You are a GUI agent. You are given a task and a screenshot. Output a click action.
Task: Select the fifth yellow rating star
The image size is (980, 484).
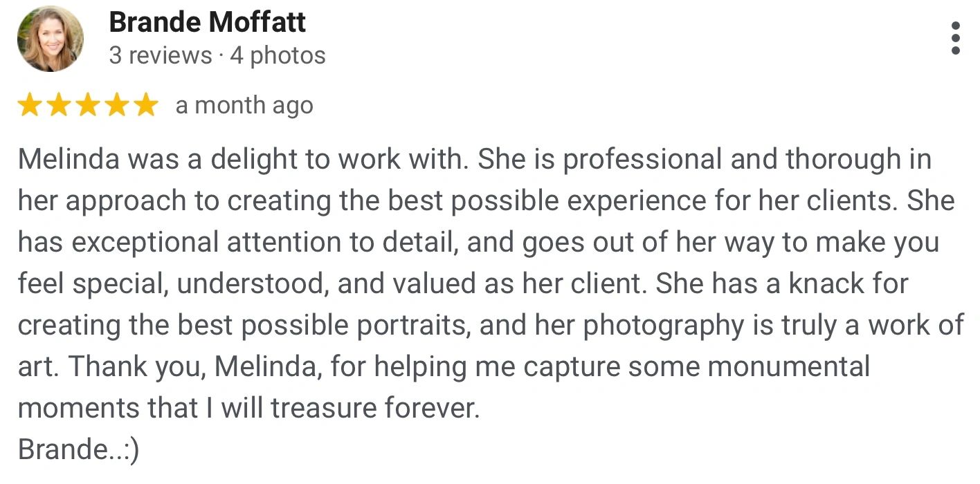coord(146,106)
